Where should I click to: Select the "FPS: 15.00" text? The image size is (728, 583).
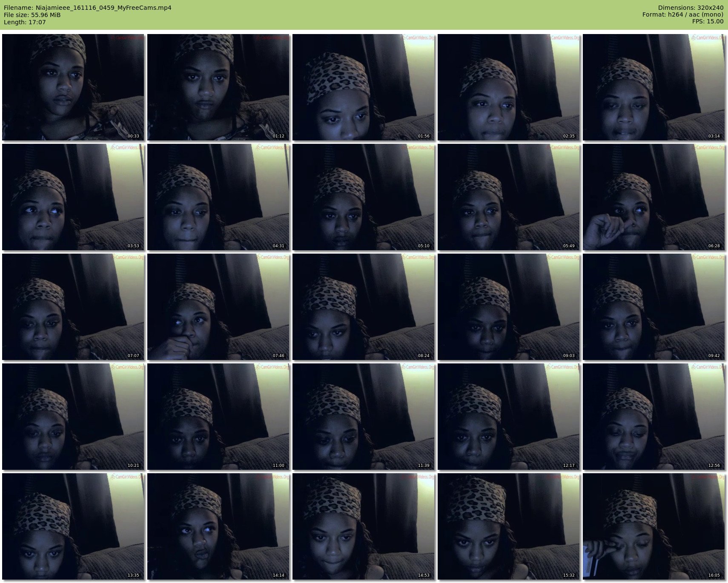coord(708,22)
